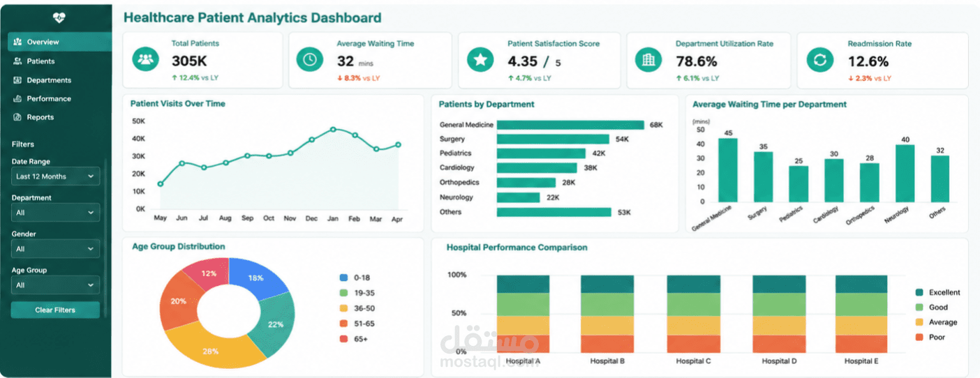980x378 pixels.
Task: Click 'Healthcare Patient Analytics Dashboard' title
Action: (253, 17)
